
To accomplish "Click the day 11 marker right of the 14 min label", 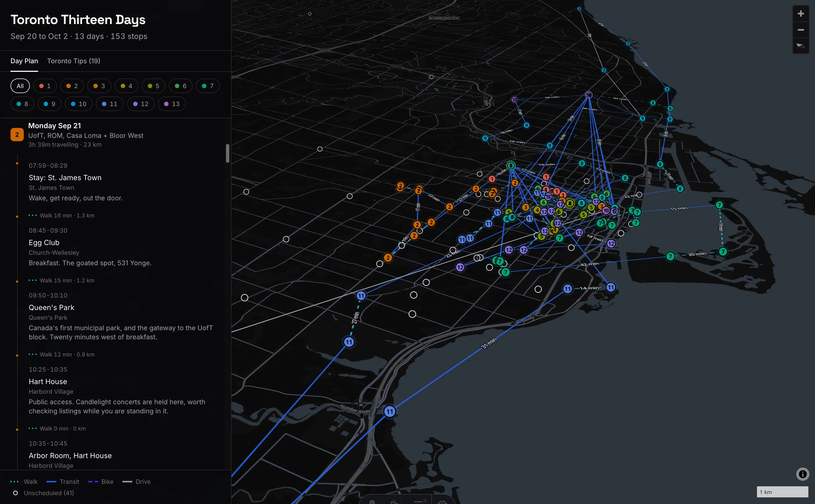I will click(610, 287).
